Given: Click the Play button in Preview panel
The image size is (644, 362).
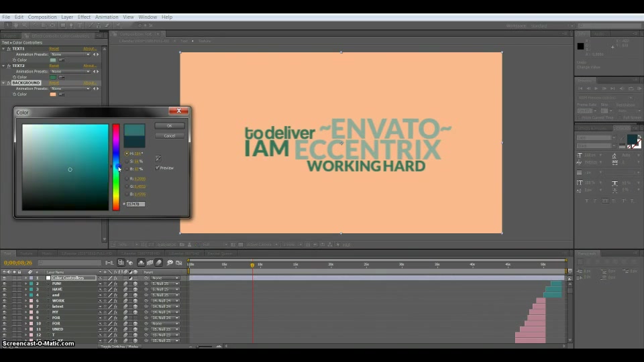Looking at the screenshot, I should (x=596, y=88).
